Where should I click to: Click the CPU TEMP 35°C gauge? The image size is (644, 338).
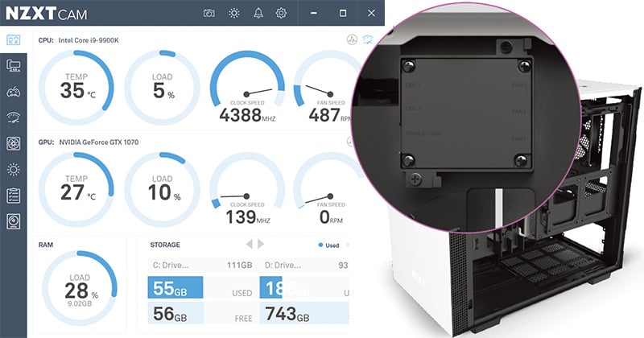(x=76, y=88)
